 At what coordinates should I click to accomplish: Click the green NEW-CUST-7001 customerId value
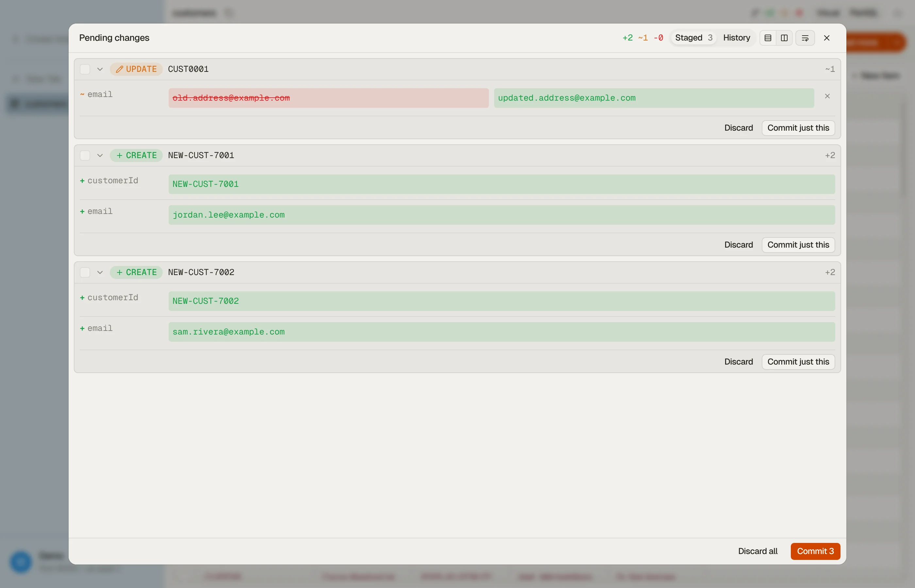click(x=501, y=185)
